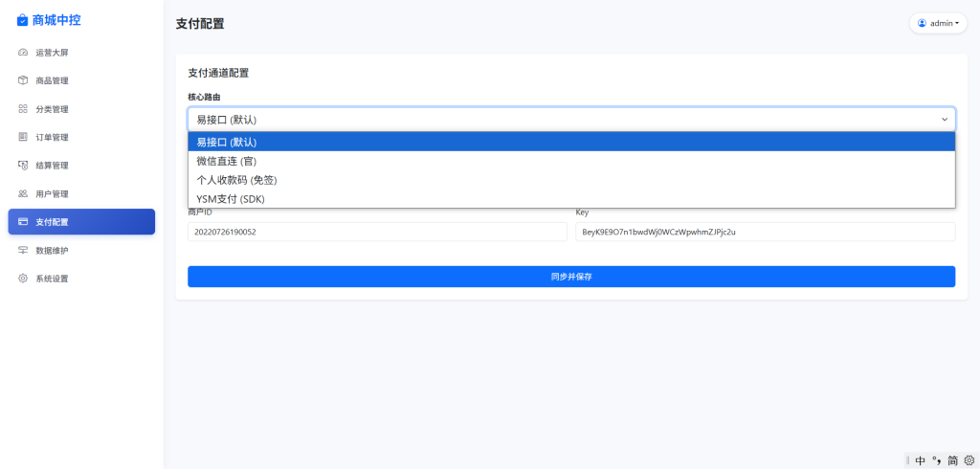Focus the 商户ID input field
This screenshot has height=469, width=980.
pyautogui.click(x=377, y=233)
